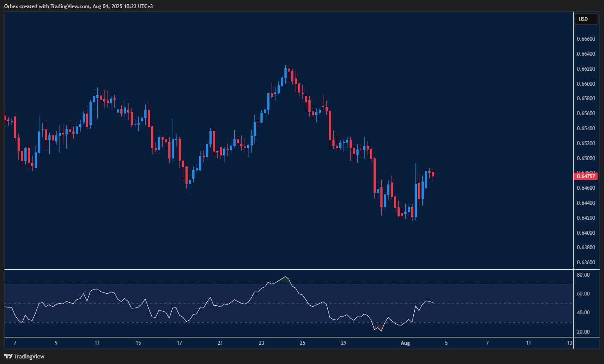604x364 pixels.
Task: Click the empty chart area right of the candles
Action: tap(505, 128)
